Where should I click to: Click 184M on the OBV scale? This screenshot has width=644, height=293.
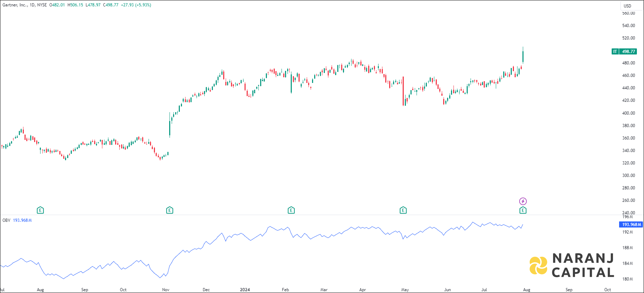coord(628,263)
